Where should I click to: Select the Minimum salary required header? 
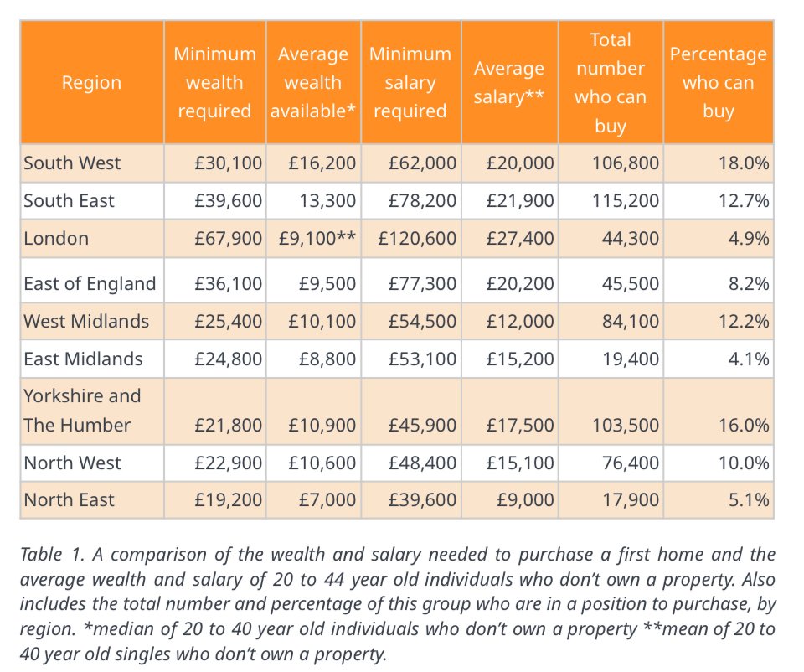[x=410, y=83]
